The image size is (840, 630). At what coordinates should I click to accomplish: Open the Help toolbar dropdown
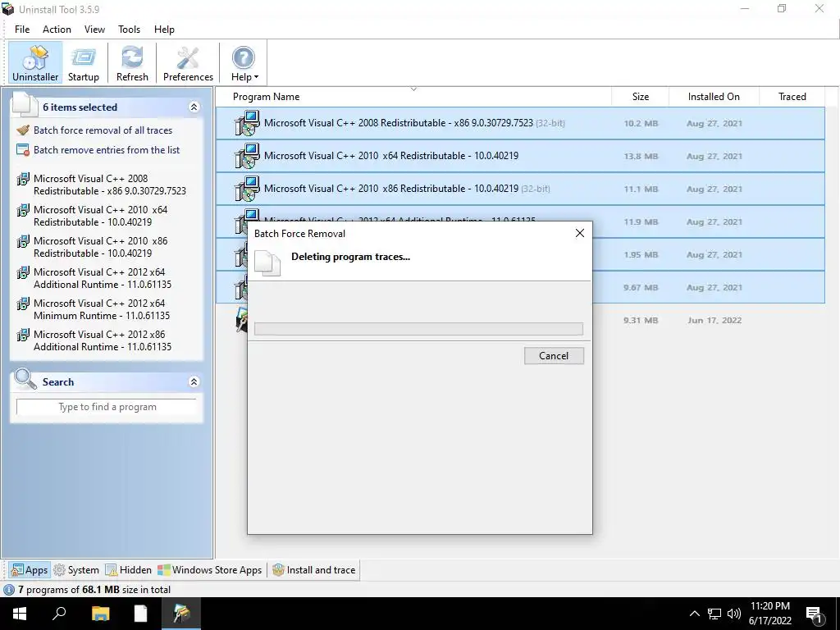(x=244, y=62)
